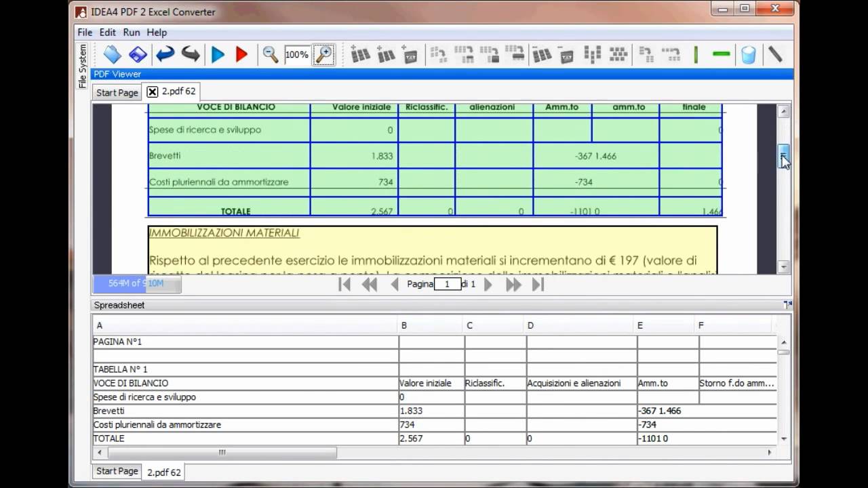The height and width of the screenshot is (488, 868).
Task: Click the gray uneven-columns toolbar icon
Action: pos(592,54)
